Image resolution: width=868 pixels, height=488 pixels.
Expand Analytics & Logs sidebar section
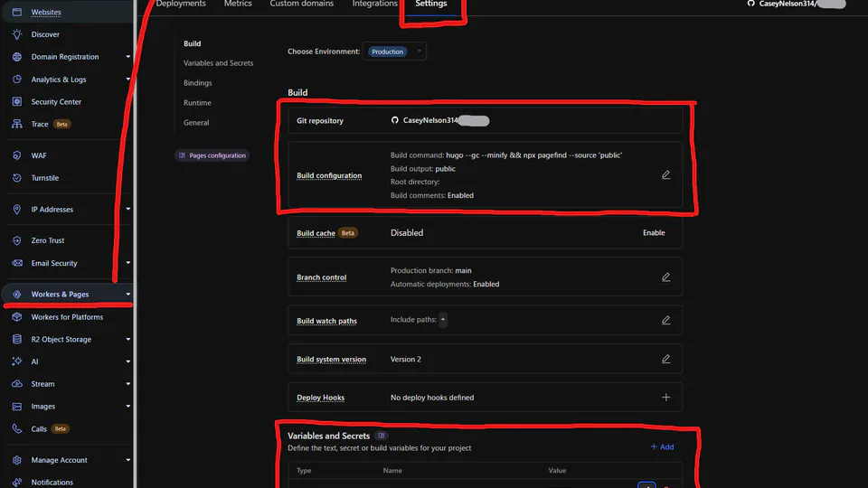click(x=127, y=80)
